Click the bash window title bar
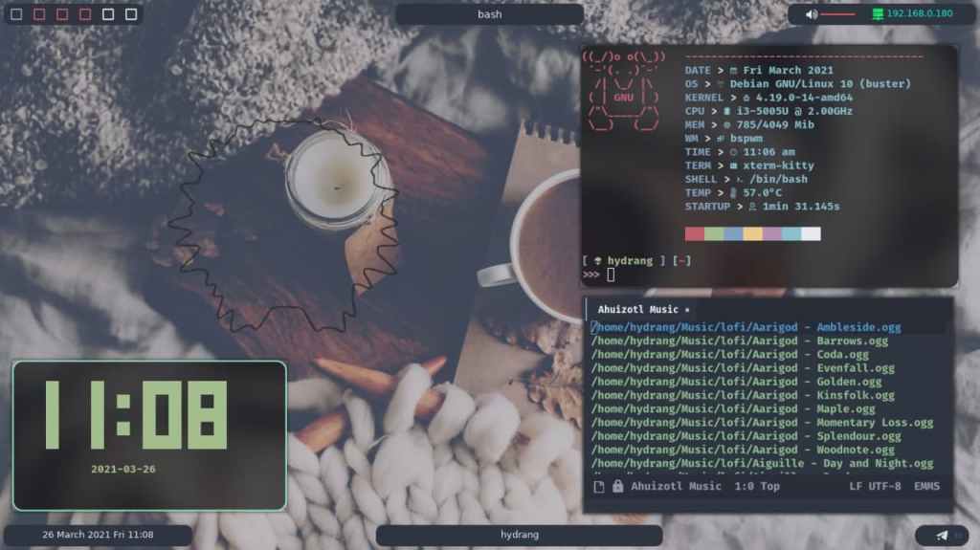Image resolution: width=980 pixels, height=550 pixels. click(x=489, y=14)
